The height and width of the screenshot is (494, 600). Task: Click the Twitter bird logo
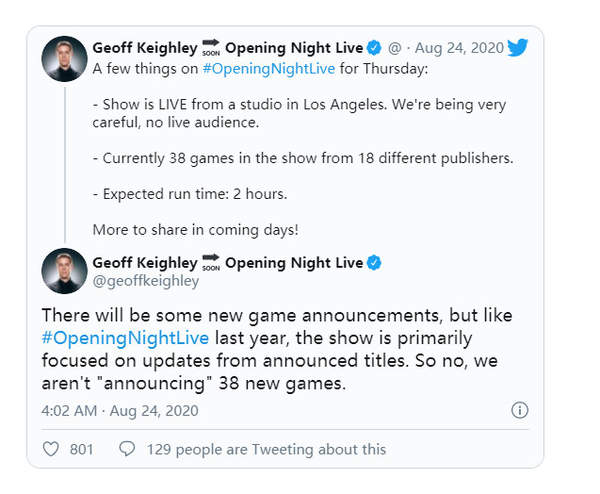[x=517, y=47]
